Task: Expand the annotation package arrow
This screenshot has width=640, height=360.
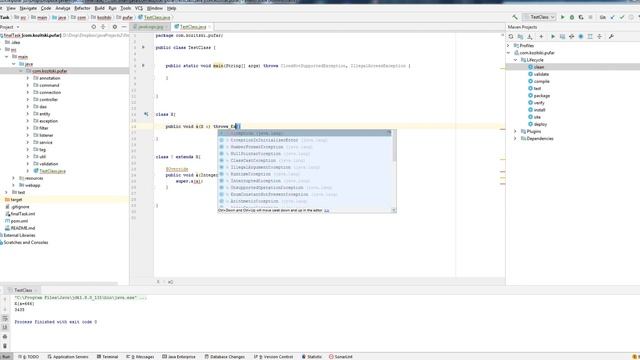Action: (x=28, y=78)
